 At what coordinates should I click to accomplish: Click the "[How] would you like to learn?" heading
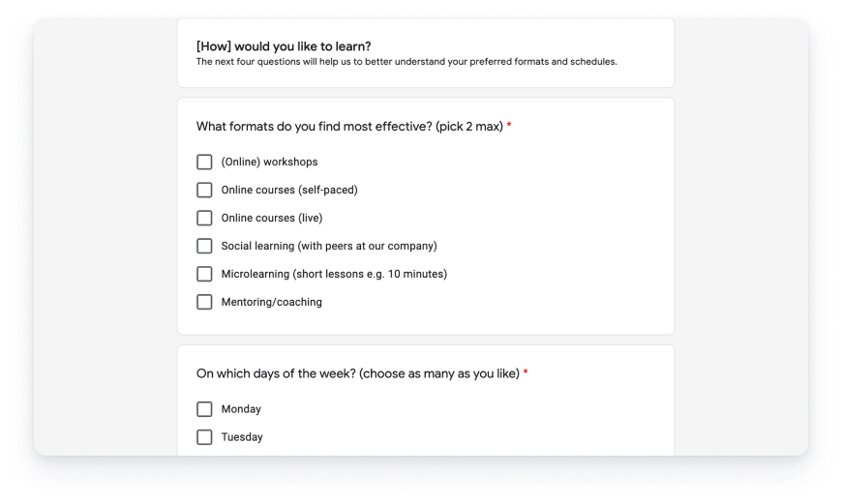coord(284,45)
